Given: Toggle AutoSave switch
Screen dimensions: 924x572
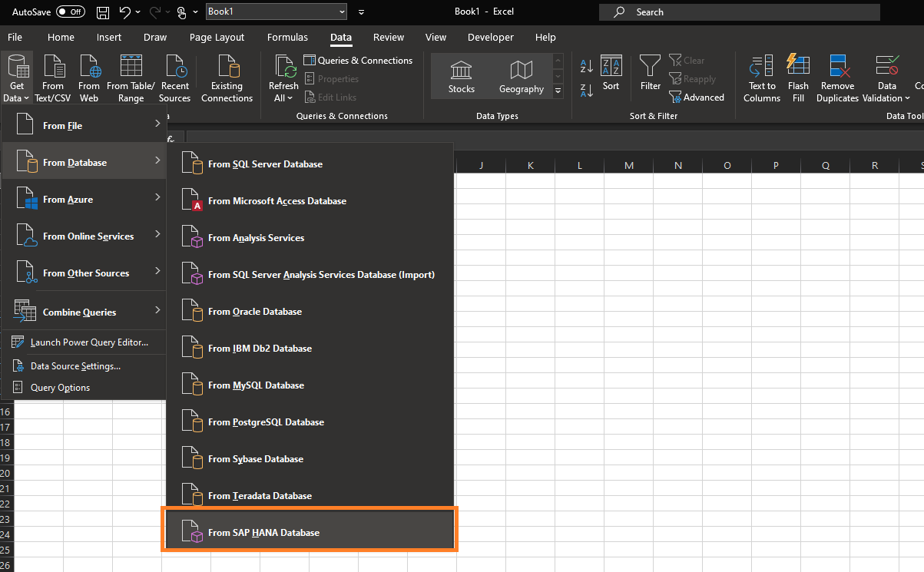Looking at the screenshot, I should tap(71, 12).
